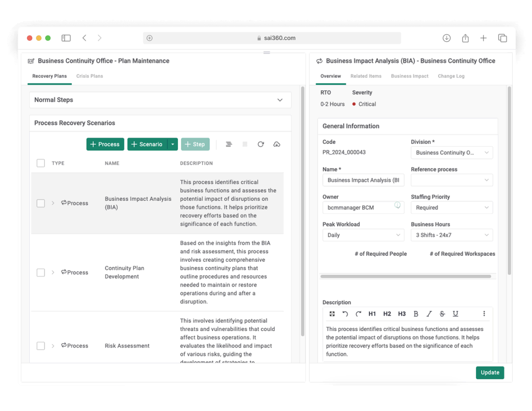532x411 pixels.
Task: Open the Scenario button dropdown arrow
Action: click(x=172, y=144)
